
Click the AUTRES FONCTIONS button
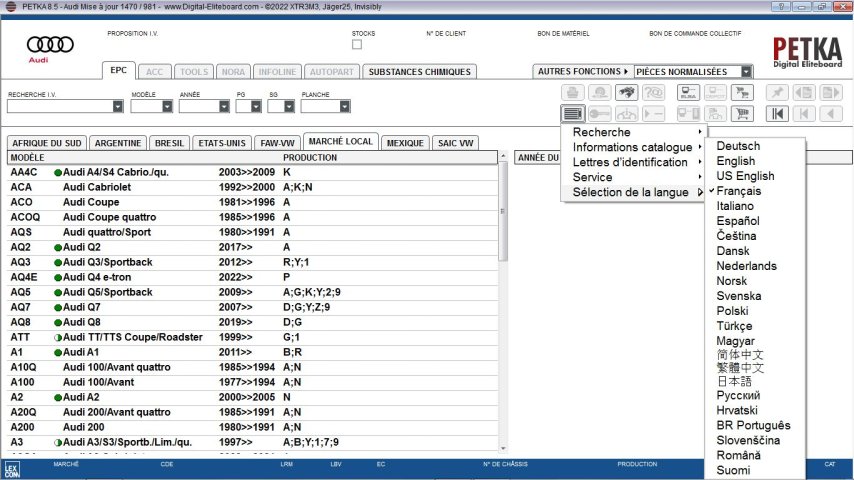click(x=582, y=71)
